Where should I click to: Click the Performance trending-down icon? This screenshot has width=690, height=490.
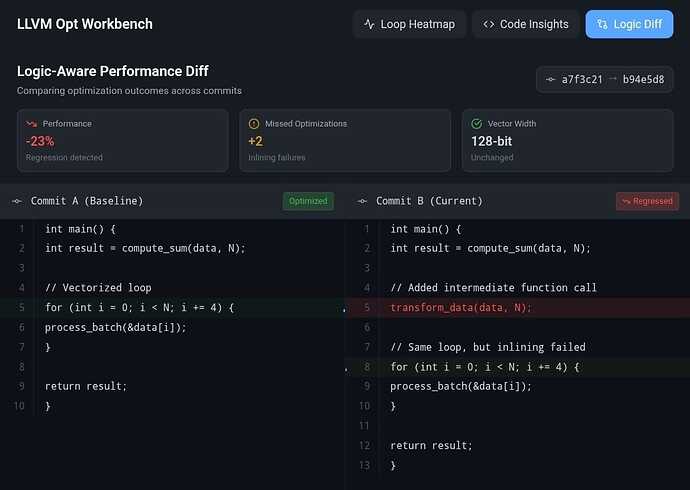click(32, 124)
